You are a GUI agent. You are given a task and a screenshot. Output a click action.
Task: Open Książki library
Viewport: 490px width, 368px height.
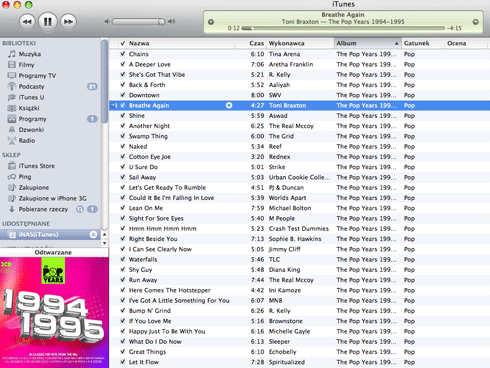(29, 108)
